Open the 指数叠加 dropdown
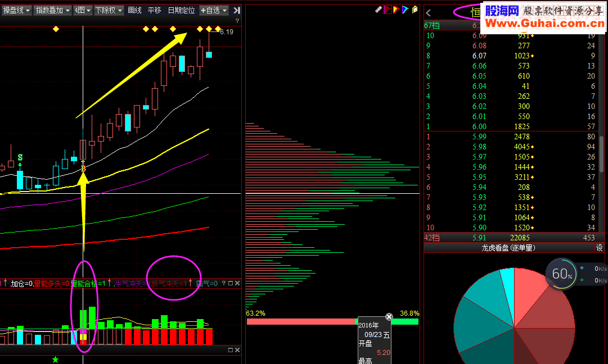The image size is (608, 364). tap(53, 11)
